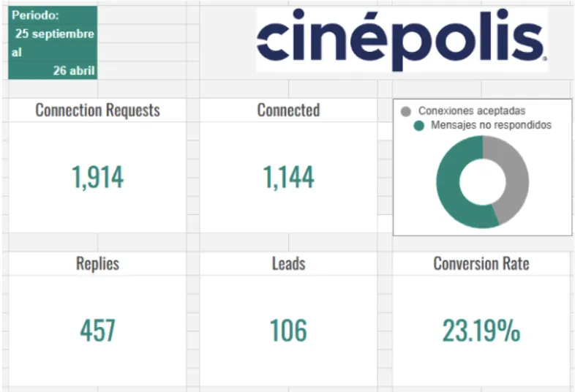Select the Replies header cell
575x392 pixels.
(x=97, y=263)
